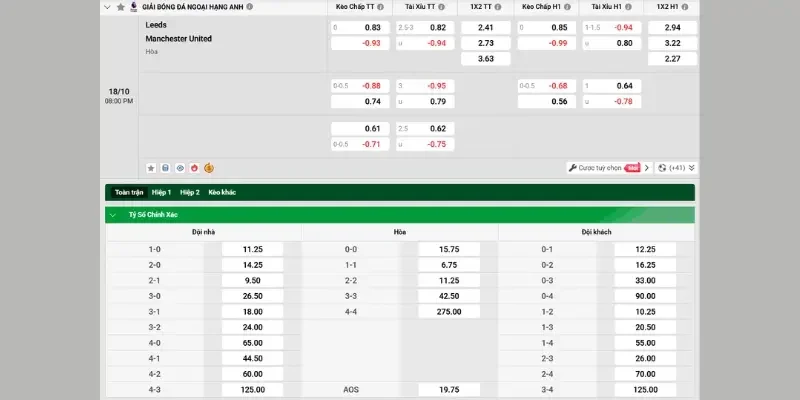
Task: Open match statistics icon below teams
Action: pyautogui.click(x=165, y=168)
